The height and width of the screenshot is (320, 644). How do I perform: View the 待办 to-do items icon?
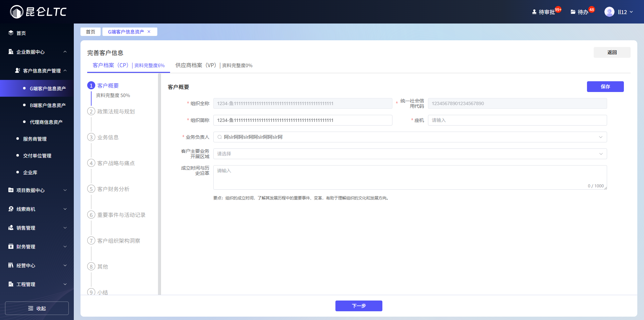point(582,11)
